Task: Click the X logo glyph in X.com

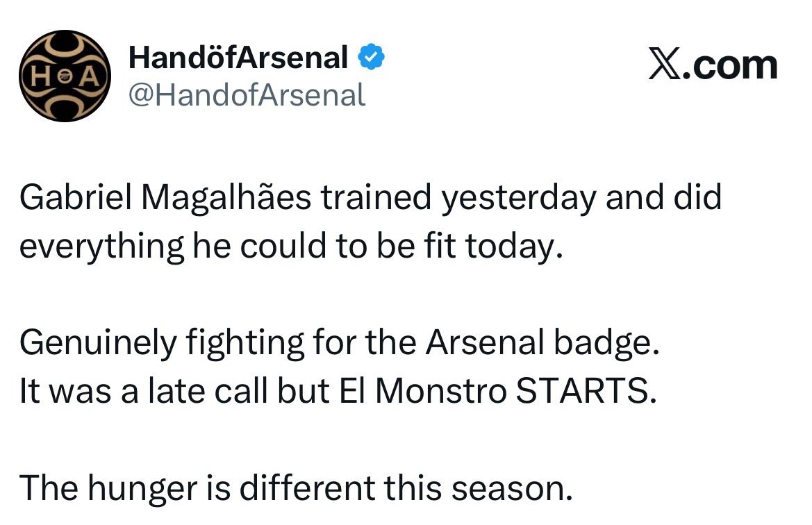Action: point(663,67)
